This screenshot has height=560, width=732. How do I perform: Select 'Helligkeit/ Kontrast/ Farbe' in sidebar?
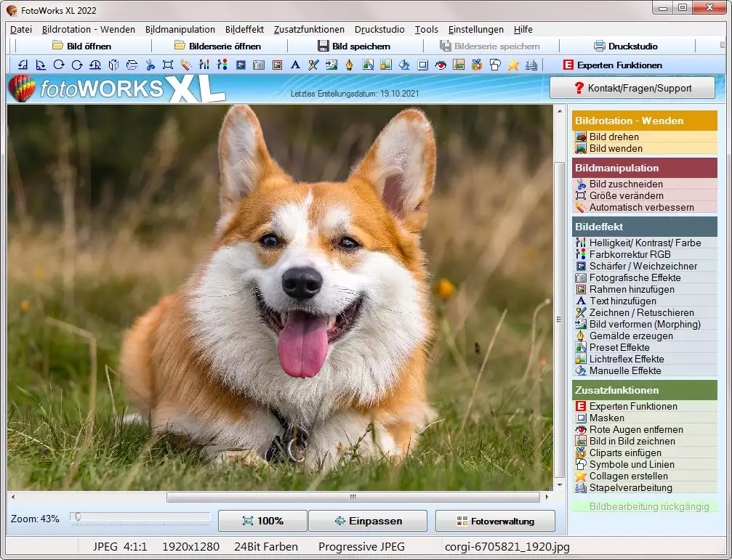644,243
